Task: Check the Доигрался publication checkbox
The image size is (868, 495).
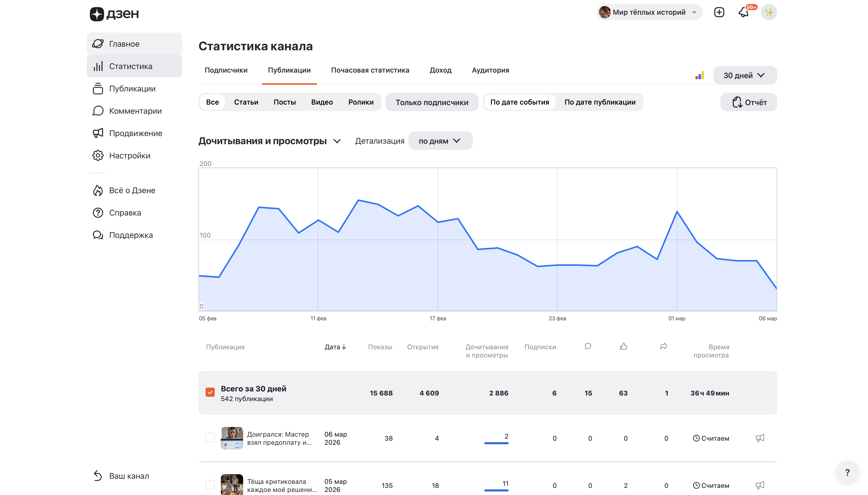Action: [x=210, y=438]
